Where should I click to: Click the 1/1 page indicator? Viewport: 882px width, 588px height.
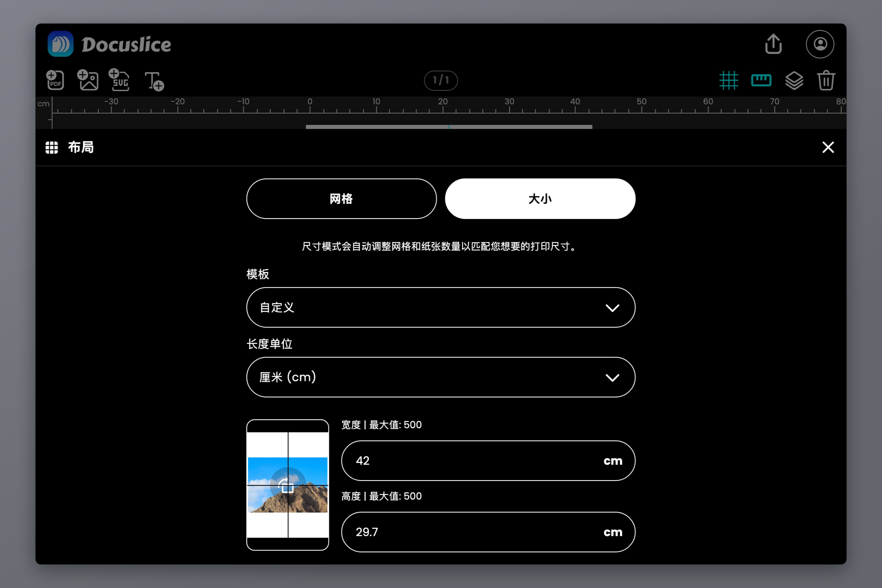coord(441,80)
